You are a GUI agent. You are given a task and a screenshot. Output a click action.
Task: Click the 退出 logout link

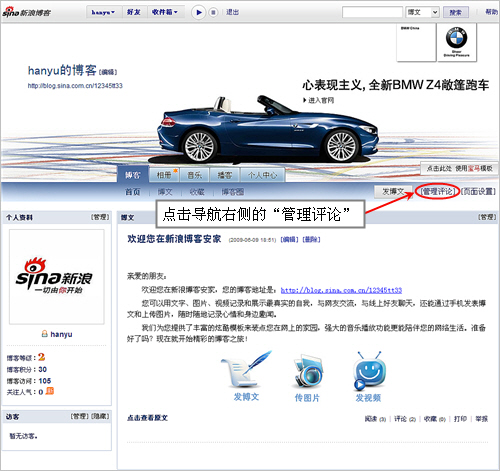pos(232,12)
